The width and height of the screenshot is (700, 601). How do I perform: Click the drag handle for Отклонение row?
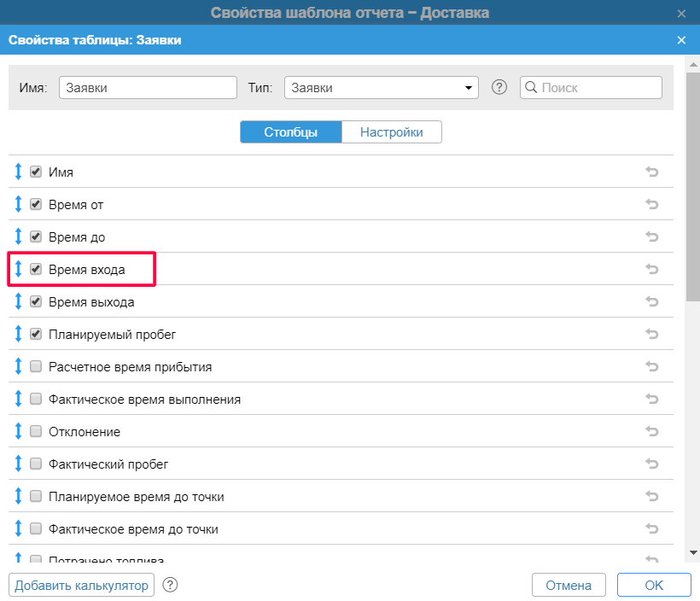coord(19,431)
